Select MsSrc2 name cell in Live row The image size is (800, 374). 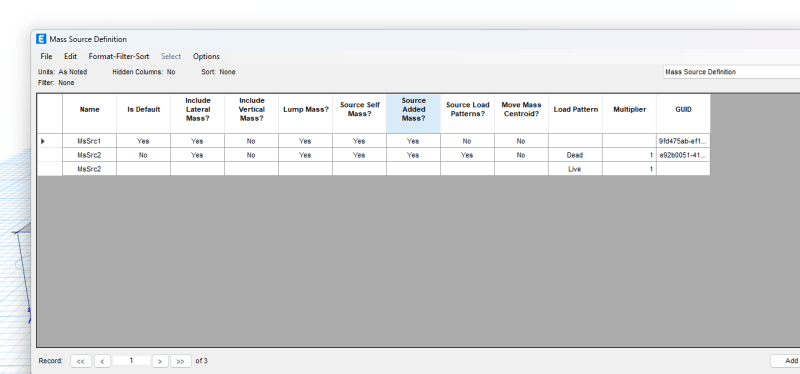coord(89,169)
